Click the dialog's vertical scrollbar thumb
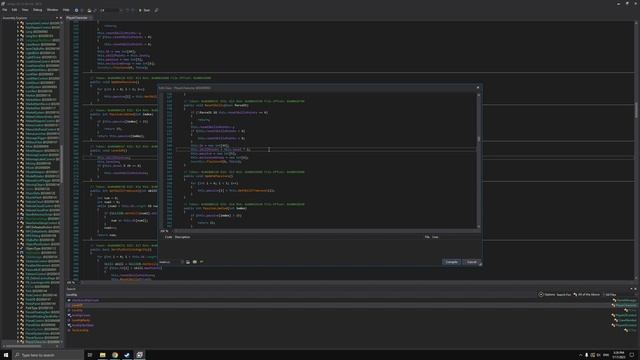 pos(478,139)
